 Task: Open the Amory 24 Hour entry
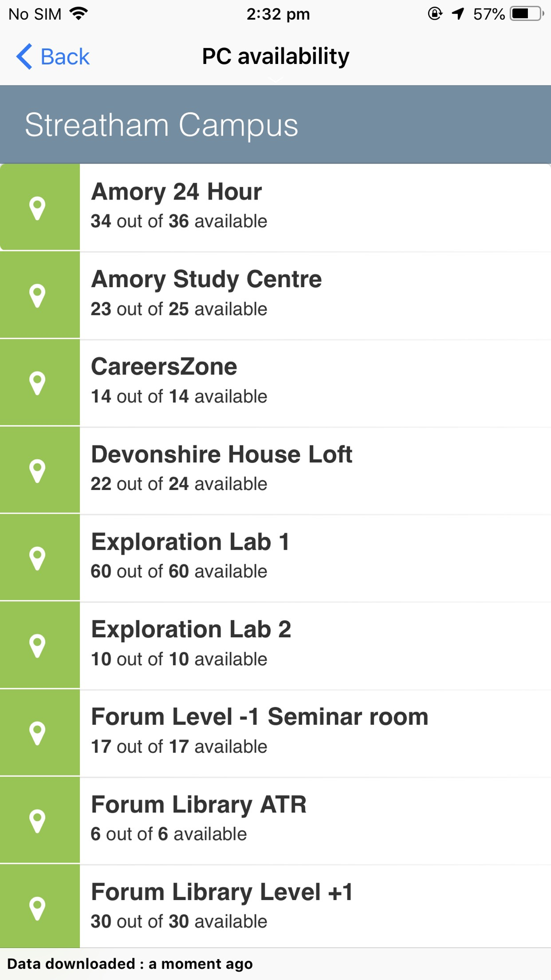tap(275, 207)
